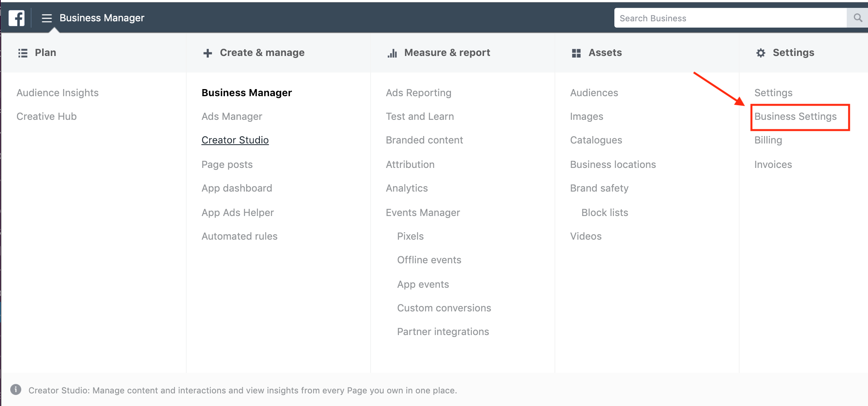
Task: Open Pixels under Events Manager
Action: (x=410, y=236)
